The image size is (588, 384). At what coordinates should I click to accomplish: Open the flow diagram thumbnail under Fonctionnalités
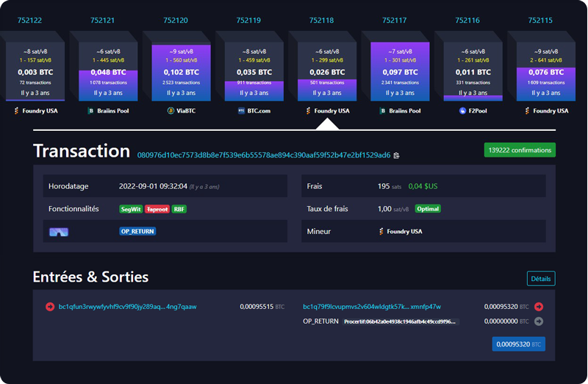[59, 232]
